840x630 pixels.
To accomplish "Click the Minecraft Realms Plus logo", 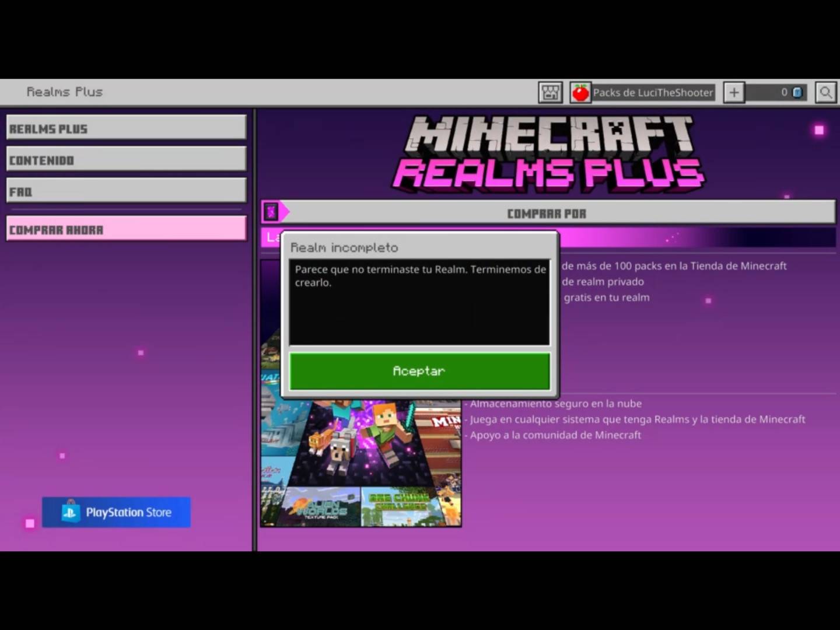I will tap(549, 153).
